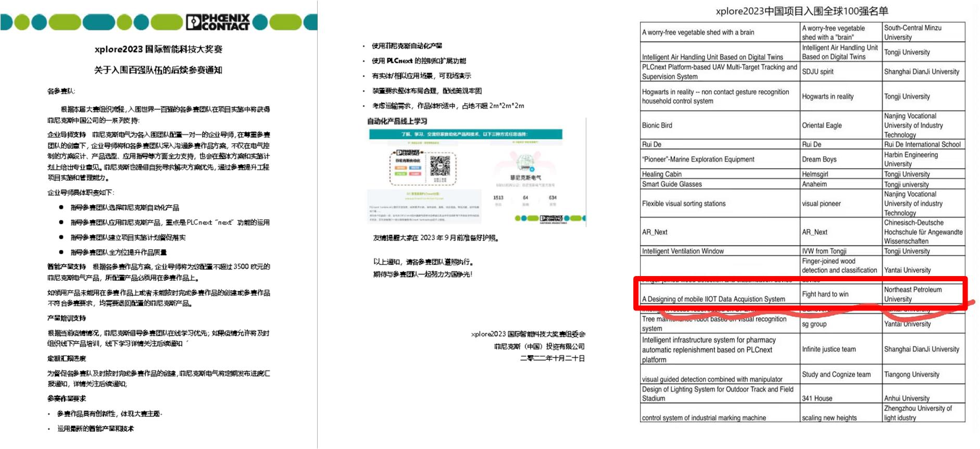Click "control system of industrial marking machine"
This screenshot has height=449, width=980.
click(720, 413)
